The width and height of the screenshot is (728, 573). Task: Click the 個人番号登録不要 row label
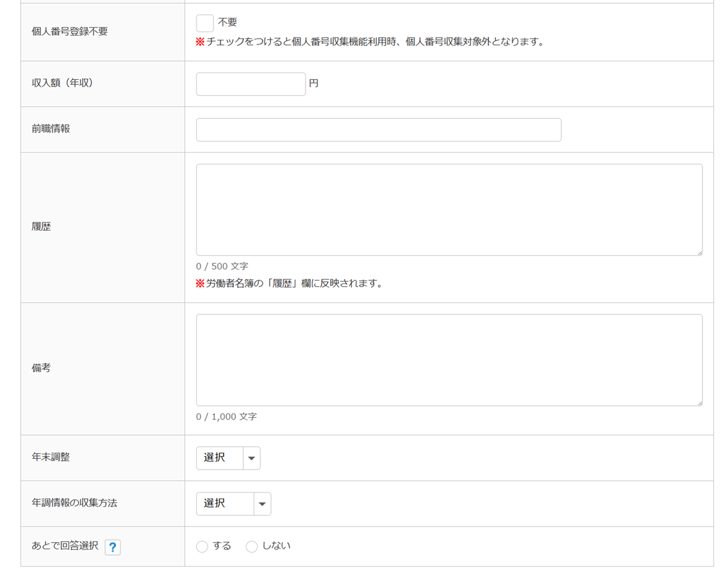[69, 32]
